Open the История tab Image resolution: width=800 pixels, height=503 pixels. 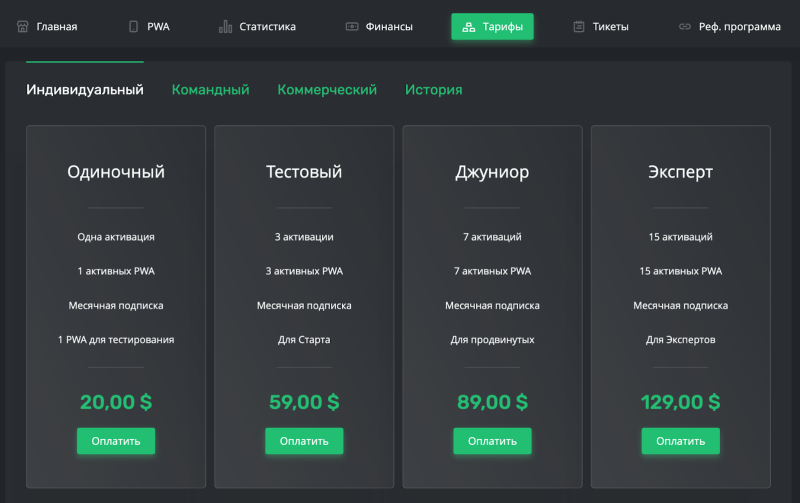(x=433, y=90)
